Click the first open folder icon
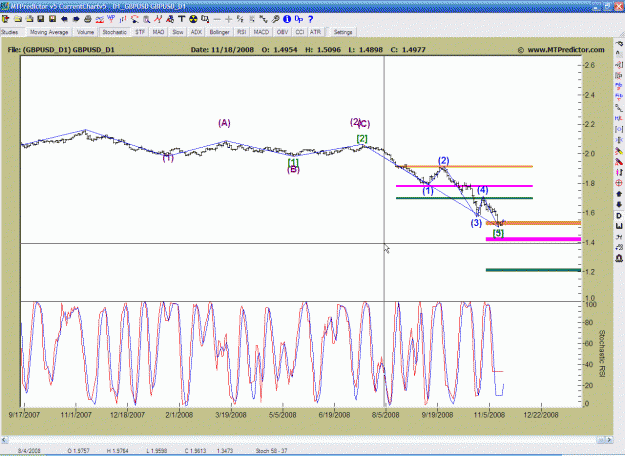The height and width of the screenshot is (456, 625). point(18,19)
